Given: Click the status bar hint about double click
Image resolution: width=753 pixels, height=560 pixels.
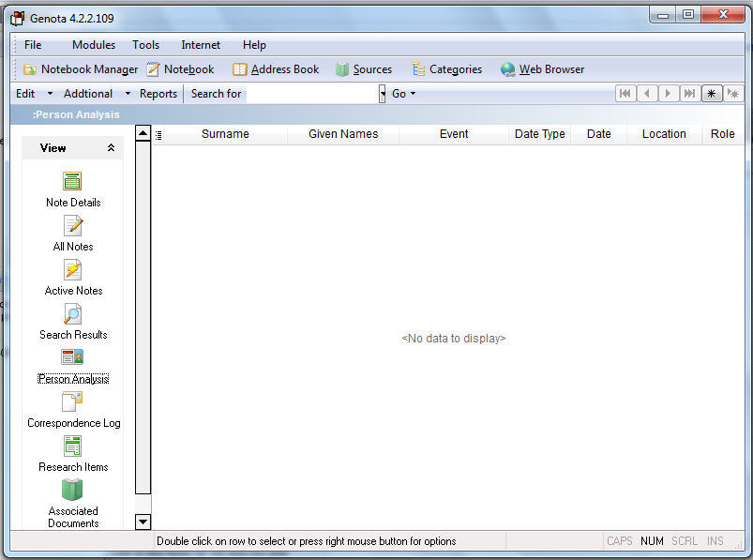Looking at the screenshot, I should click(x=307, y=541).
